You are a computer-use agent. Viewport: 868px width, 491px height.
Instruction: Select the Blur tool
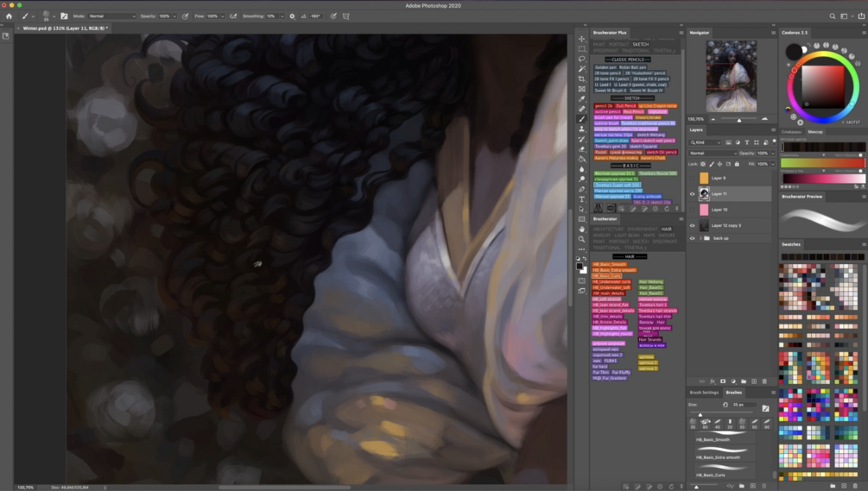tap(582, 169)
